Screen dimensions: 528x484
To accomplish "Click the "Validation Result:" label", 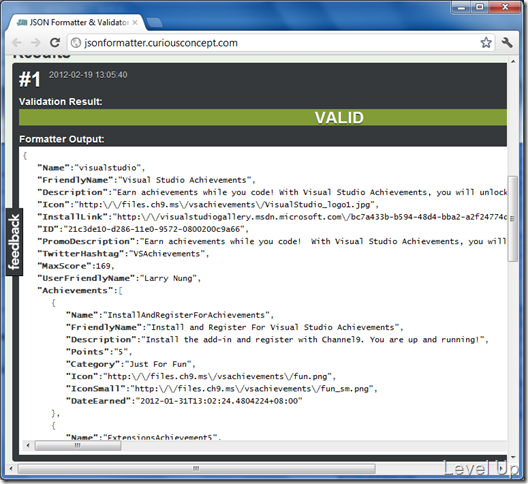I will point(61,102).
